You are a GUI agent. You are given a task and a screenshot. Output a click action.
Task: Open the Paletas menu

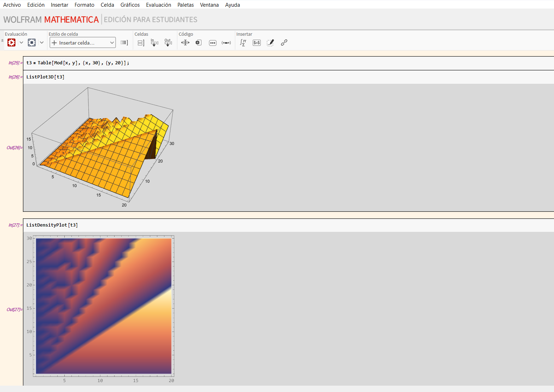185,5
